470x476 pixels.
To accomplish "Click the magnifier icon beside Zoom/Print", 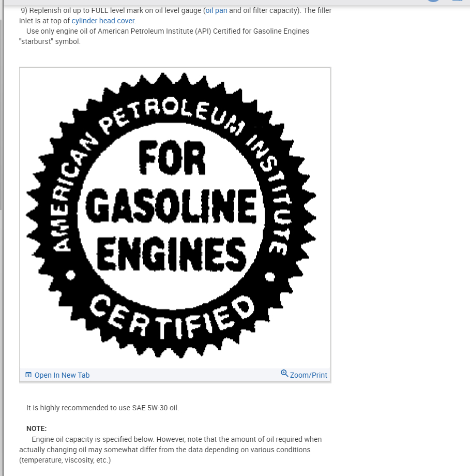I will (284, 374).
